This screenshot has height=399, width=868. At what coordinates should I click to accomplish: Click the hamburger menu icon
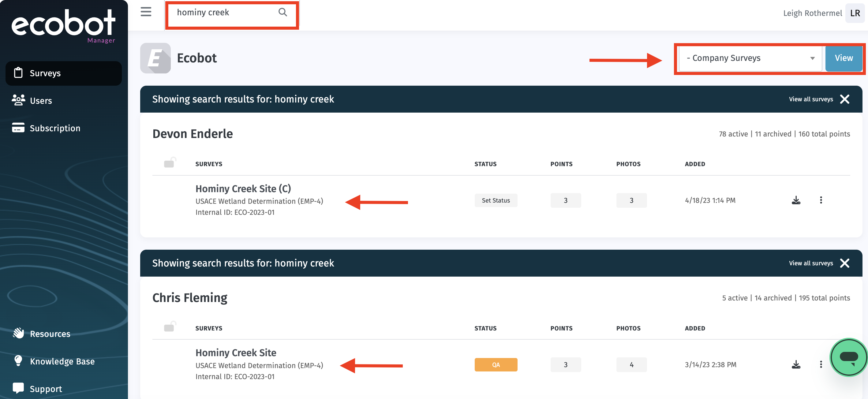(x=146, y=12)
